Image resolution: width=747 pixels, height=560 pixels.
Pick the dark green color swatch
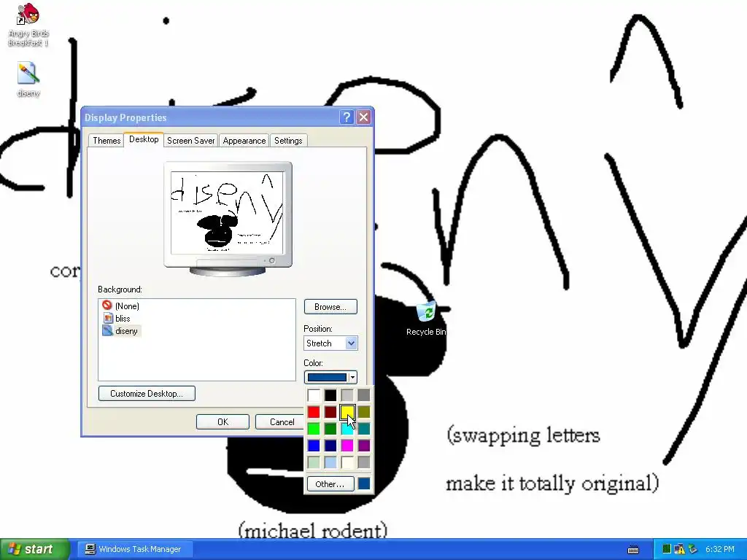tap(330, 429)
